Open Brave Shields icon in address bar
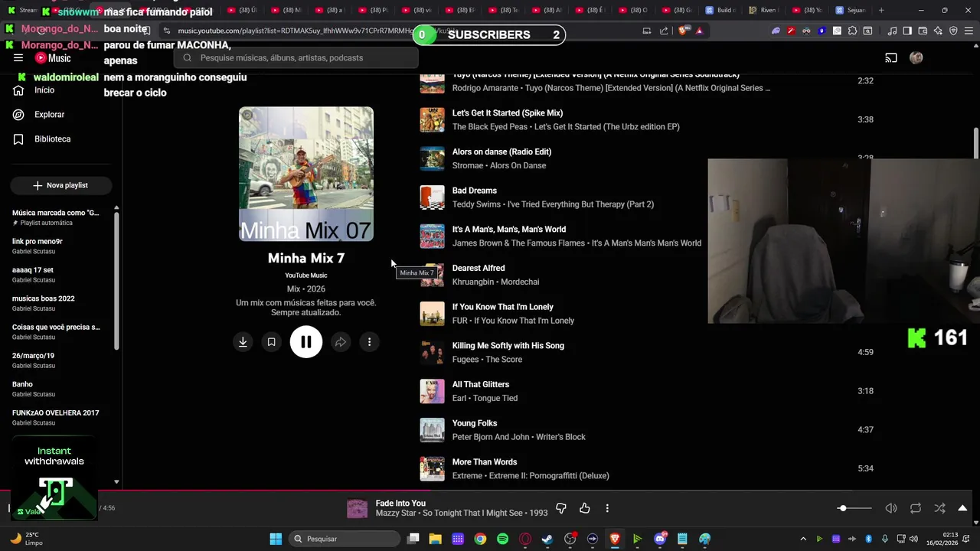980x551 pixels. pyautogui.click(x=684, y=31)
